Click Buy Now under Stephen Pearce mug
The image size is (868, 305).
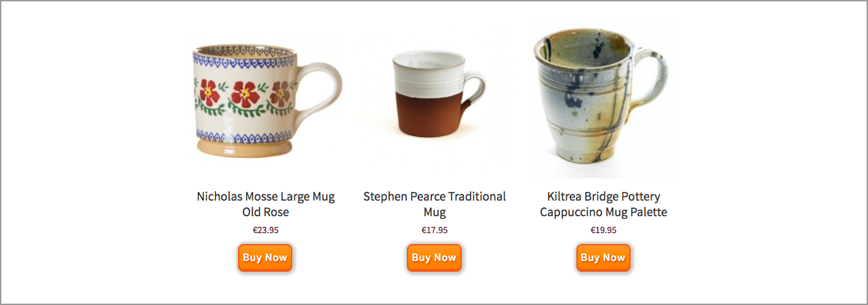[434, 258]
